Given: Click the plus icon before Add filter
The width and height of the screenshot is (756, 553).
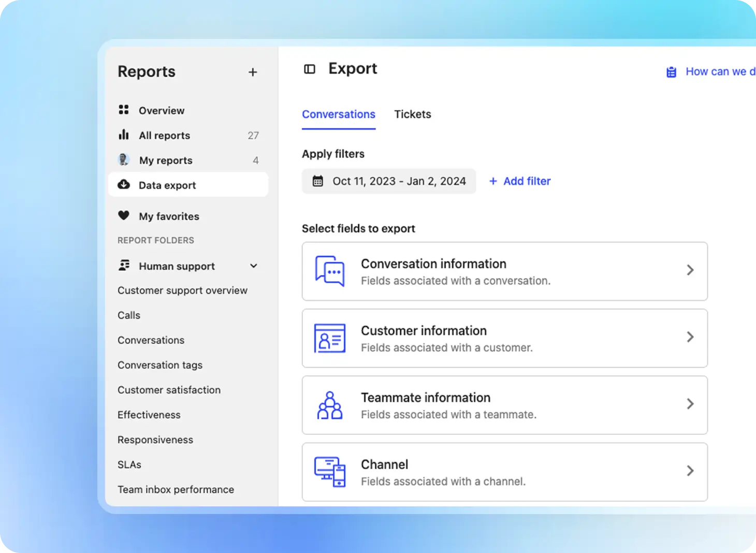Looking at the screenshot, I should [493, 181].
